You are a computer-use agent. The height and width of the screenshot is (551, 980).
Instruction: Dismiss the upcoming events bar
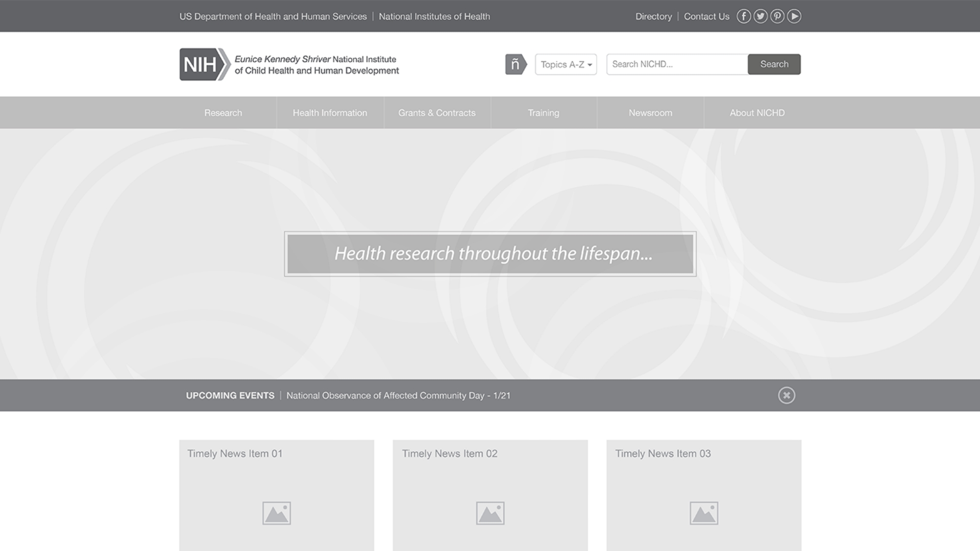tap(787, 395)
